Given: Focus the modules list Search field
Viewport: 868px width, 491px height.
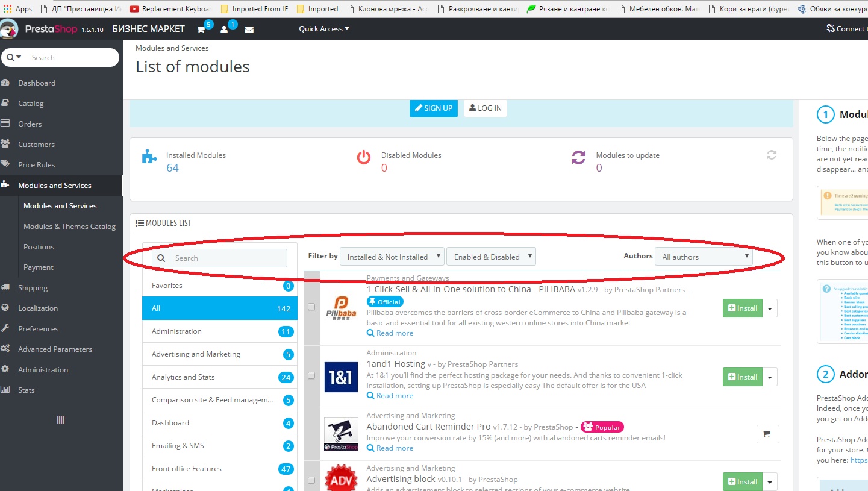Looking at the screenshot, I should 228,258.
